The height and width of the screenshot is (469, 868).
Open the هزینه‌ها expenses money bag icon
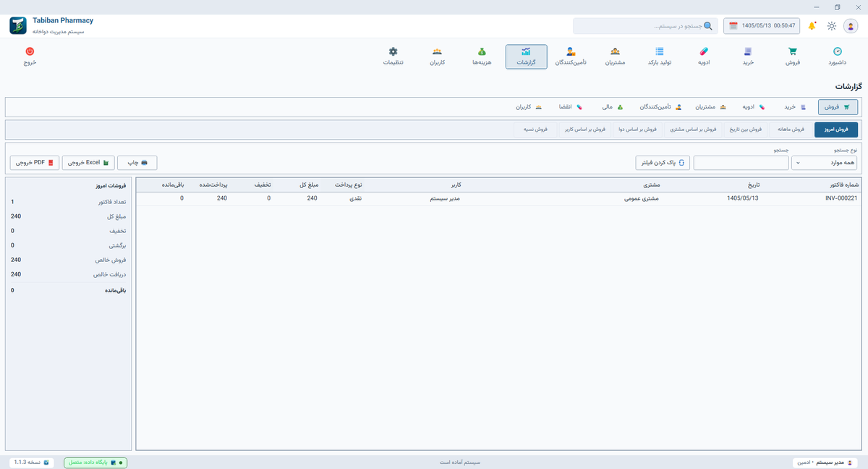(482, 51)
